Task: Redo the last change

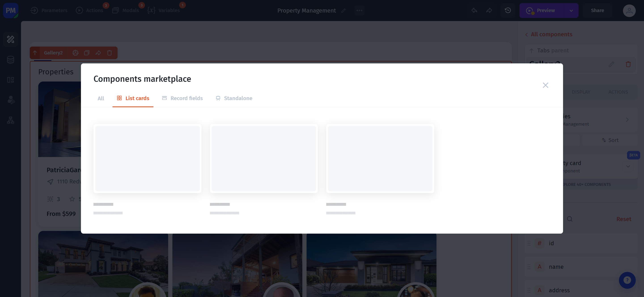Action: click(x=489, y=11)
